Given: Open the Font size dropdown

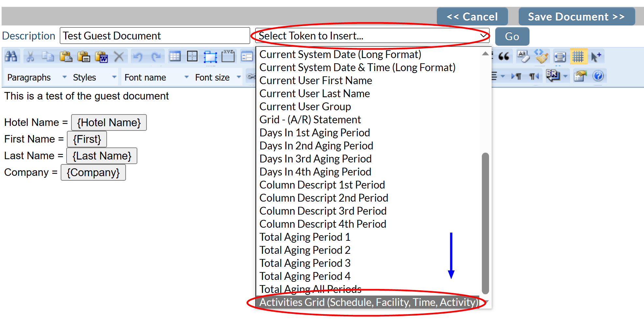Looking at the screenshot, I should 218,77.
